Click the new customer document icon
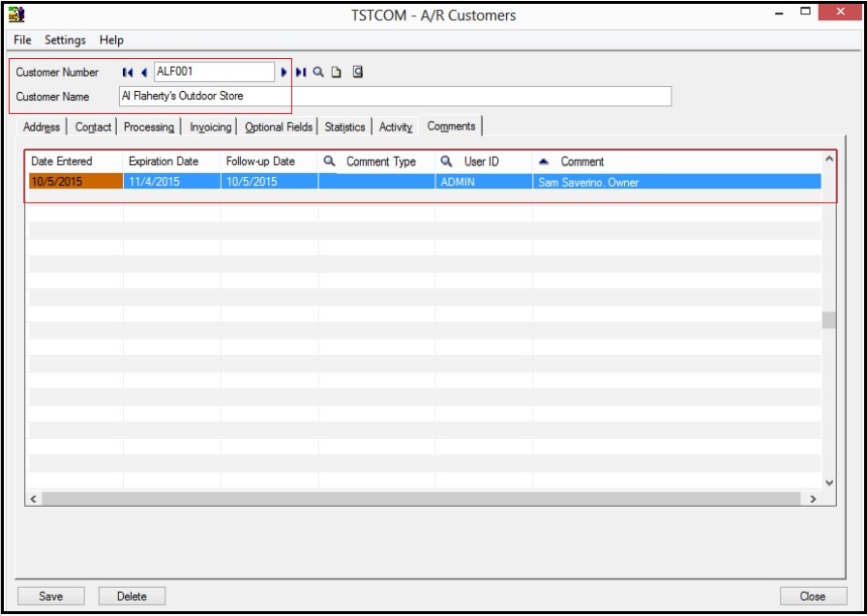This screenshot has width=867, height=616. point(337,73)
